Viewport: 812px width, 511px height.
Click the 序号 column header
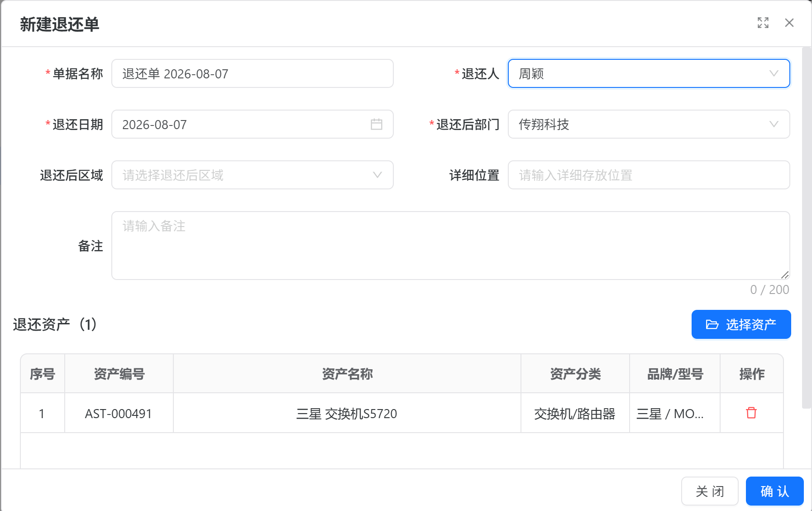pyautogui.click(x=43, y=374)
